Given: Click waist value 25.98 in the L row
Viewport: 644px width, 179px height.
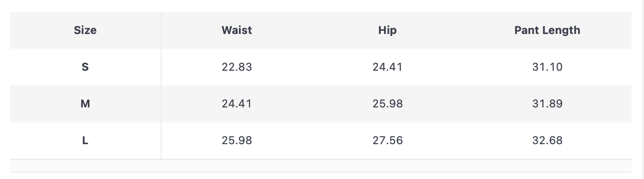Looking at the screenshot, I should click(x=237, y=140).
